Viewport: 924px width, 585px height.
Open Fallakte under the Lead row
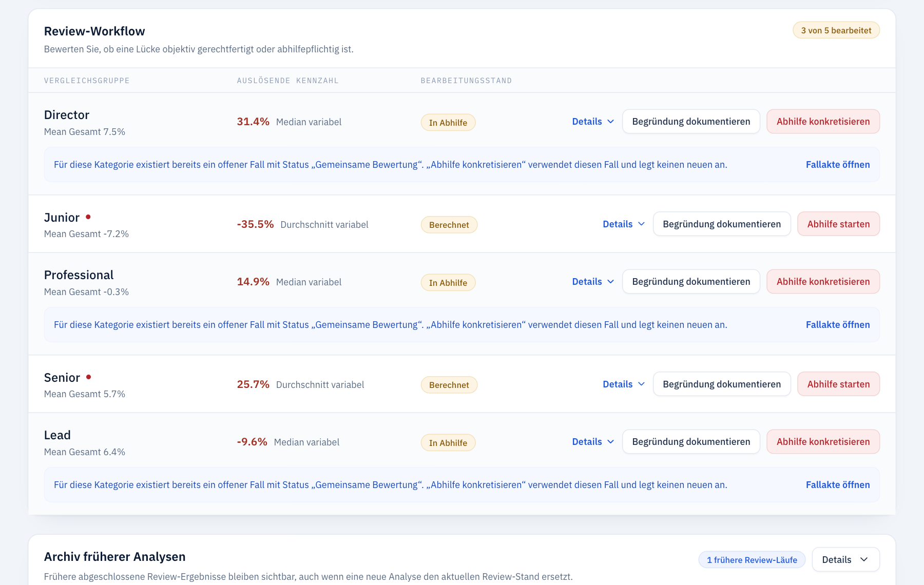[838, 485]
